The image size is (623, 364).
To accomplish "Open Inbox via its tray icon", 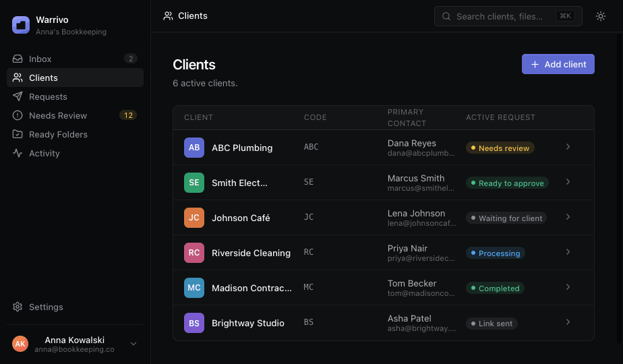I will pyautogui.click(x=18, y=59).
